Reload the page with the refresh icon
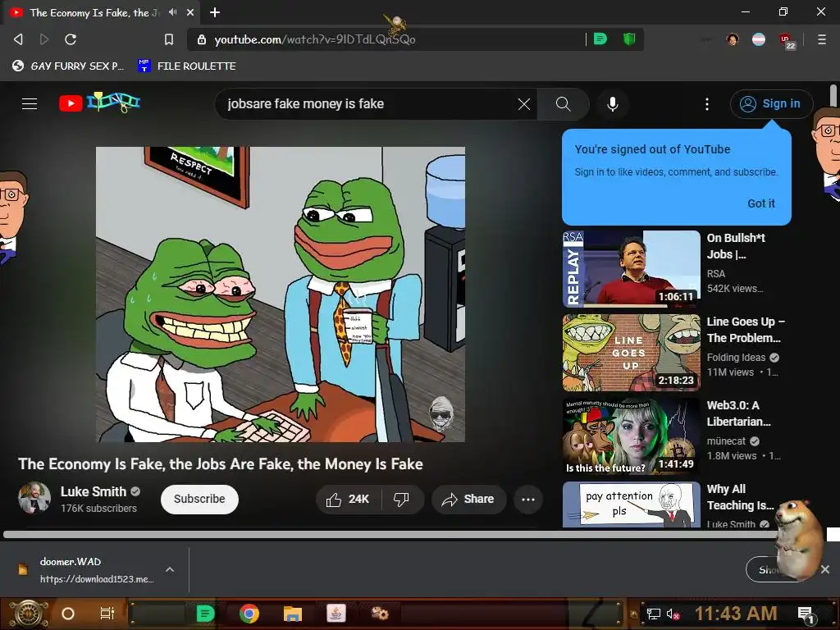This screenshot has height=630, width=840. click(x=71, y=39)
